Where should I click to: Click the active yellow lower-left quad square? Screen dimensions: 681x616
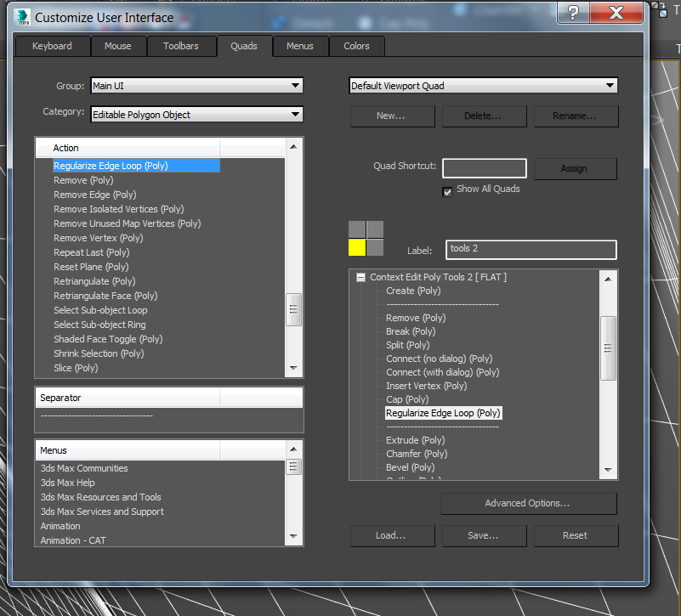tap(355, 248)
